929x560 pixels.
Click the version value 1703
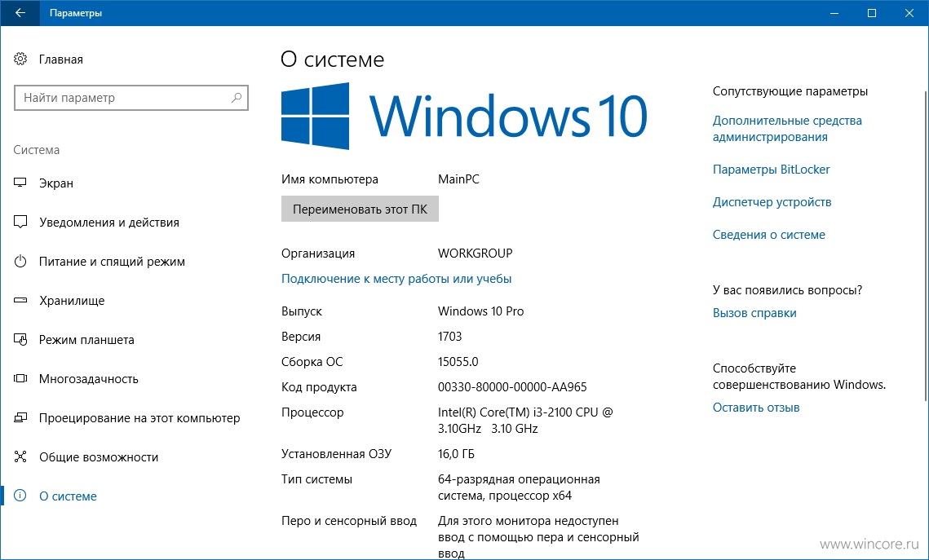pos(449,336)
